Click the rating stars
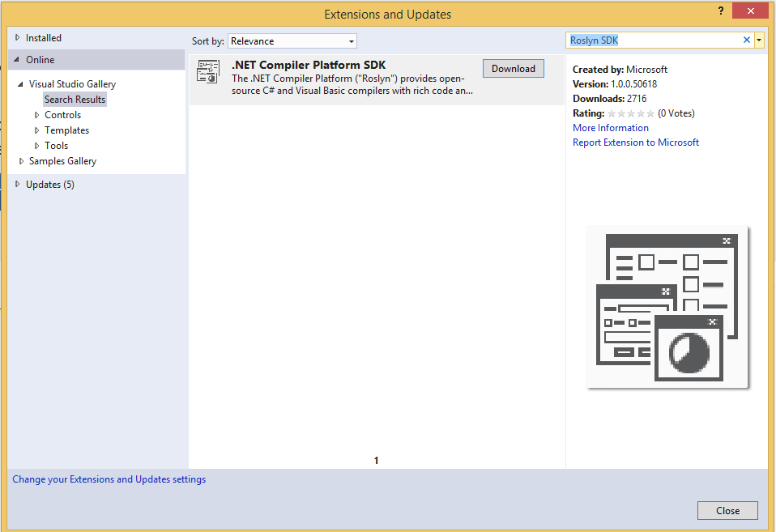Screen dimensions: 776x532 pyautogui.click(x=630, y=113)
